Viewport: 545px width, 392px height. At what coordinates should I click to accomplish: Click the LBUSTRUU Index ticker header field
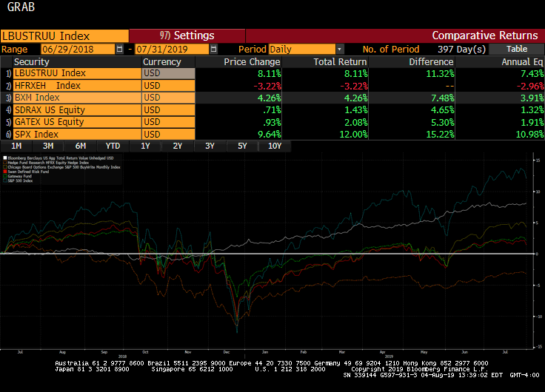pos(64,36)
